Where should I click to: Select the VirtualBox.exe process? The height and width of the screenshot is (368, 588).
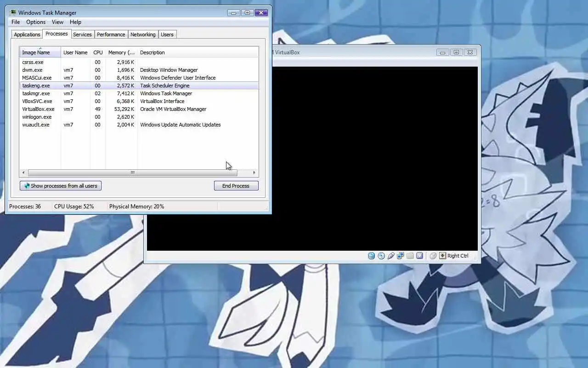click(x=139, y=109)
